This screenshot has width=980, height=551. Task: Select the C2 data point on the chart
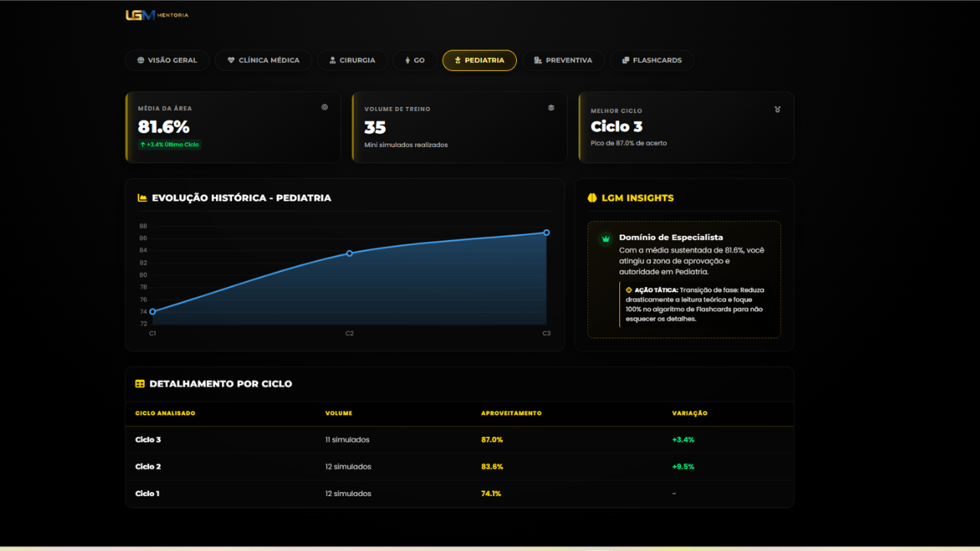click(x=349, y=253)
